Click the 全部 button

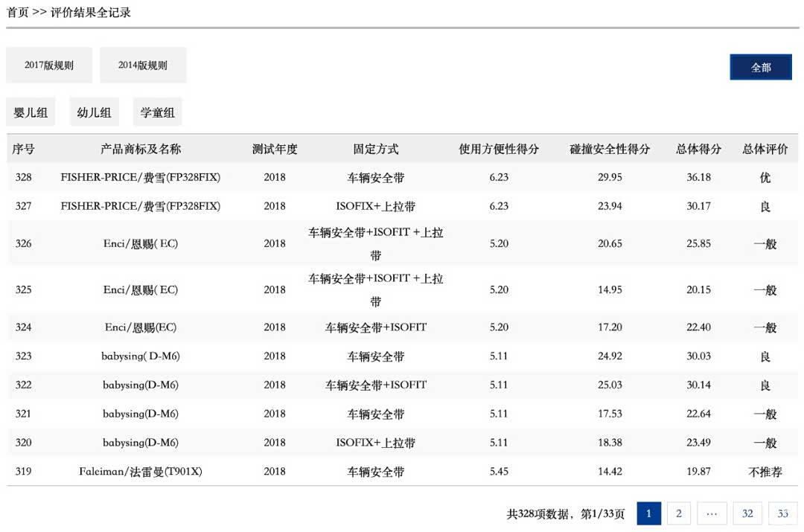click(760, 68)
